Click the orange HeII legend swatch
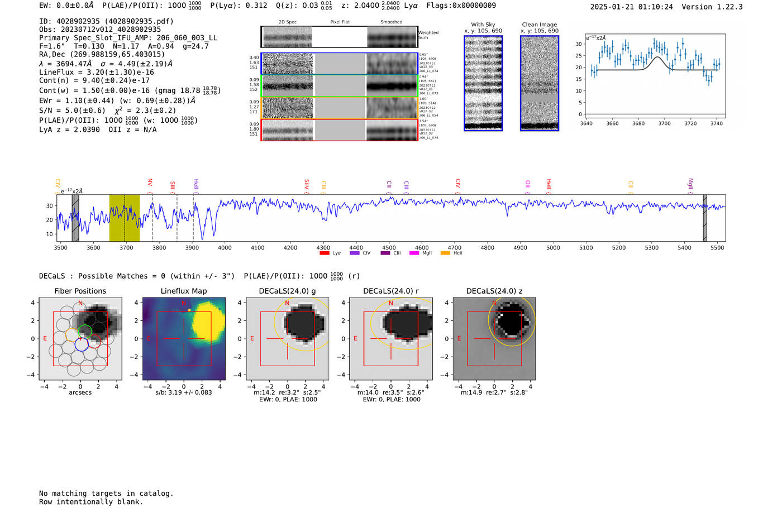The height and width of the screenshot is (532, 782). (x=445, y=253)
